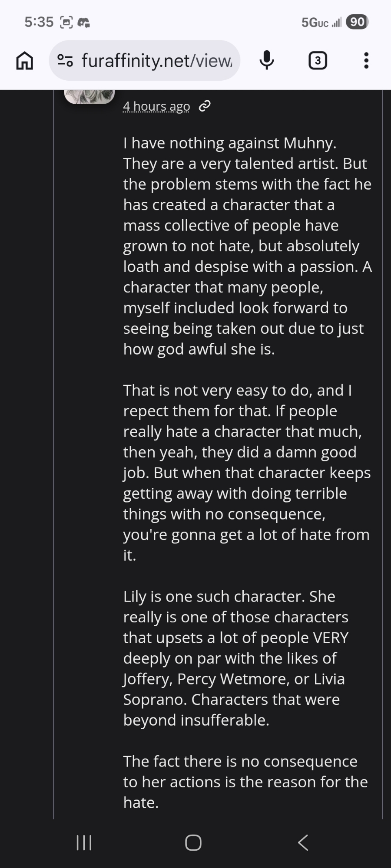Tap the furaffinity.net URL address field

pos(157,61)
